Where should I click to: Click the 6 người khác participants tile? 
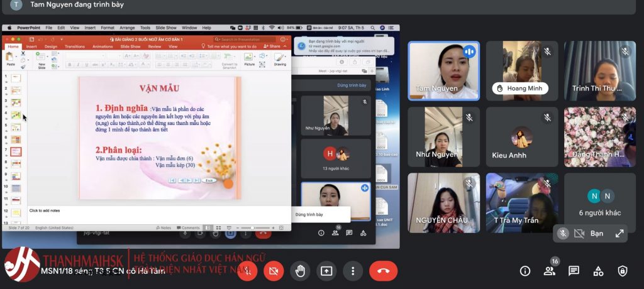599,203
